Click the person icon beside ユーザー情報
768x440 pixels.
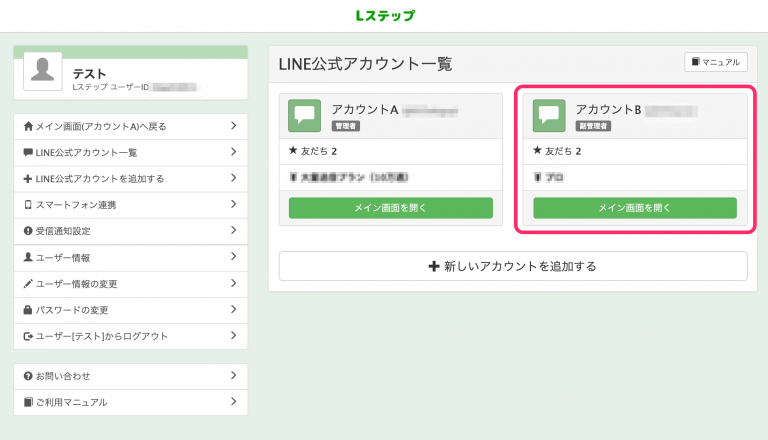click(28, 257)
